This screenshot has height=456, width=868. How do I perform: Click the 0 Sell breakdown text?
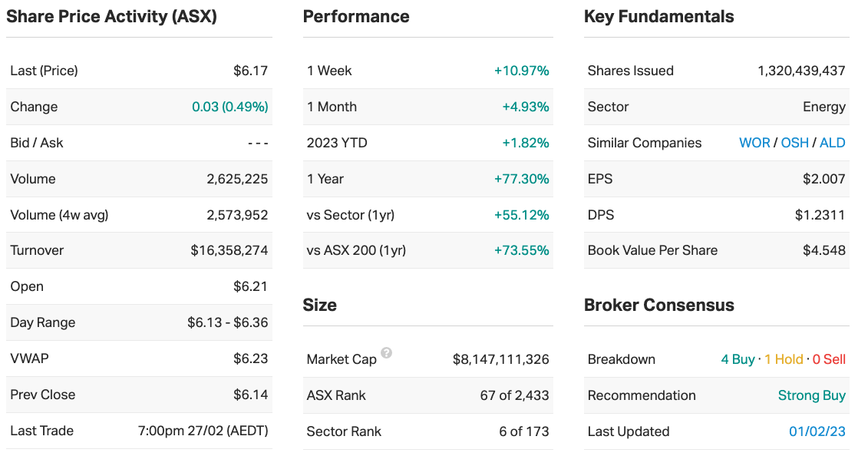tap(829, 359)
